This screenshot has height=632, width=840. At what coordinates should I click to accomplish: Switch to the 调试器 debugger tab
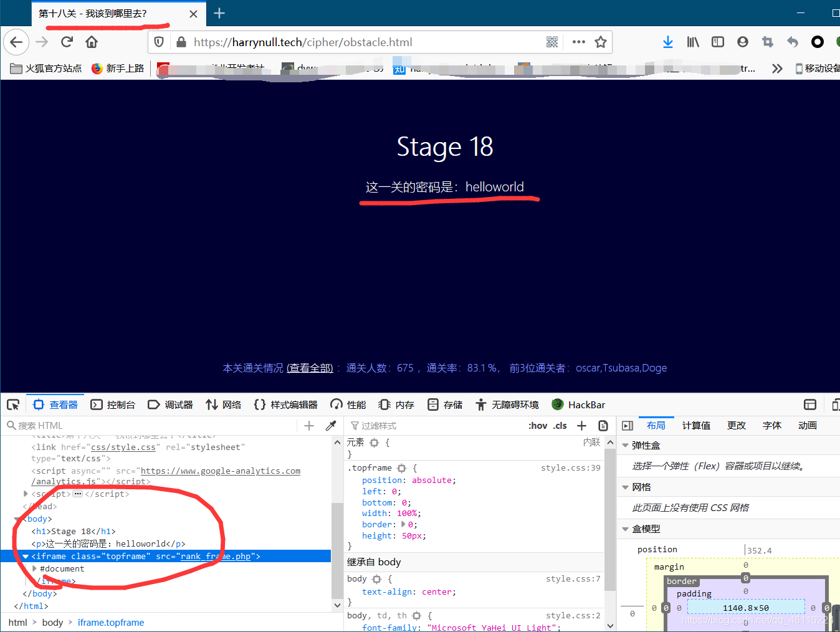pos(170,405)
